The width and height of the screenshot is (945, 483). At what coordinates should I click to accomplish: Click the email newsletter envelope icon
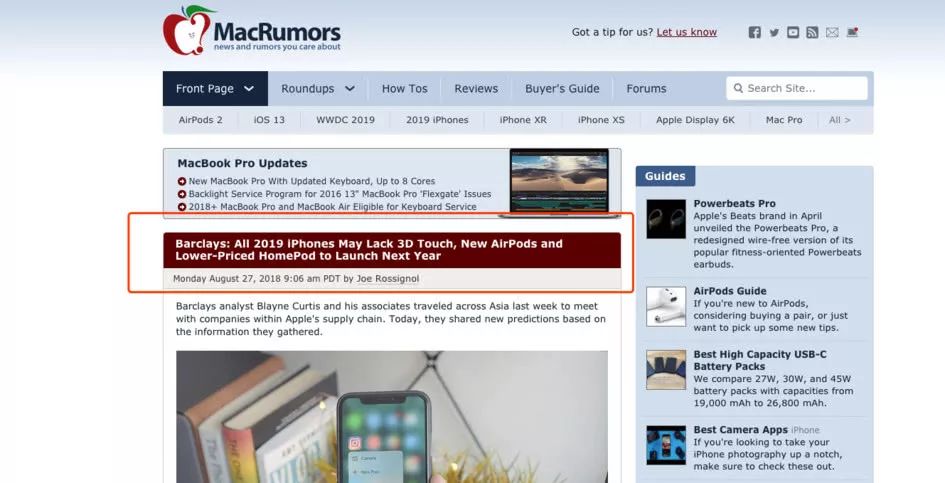832,33
